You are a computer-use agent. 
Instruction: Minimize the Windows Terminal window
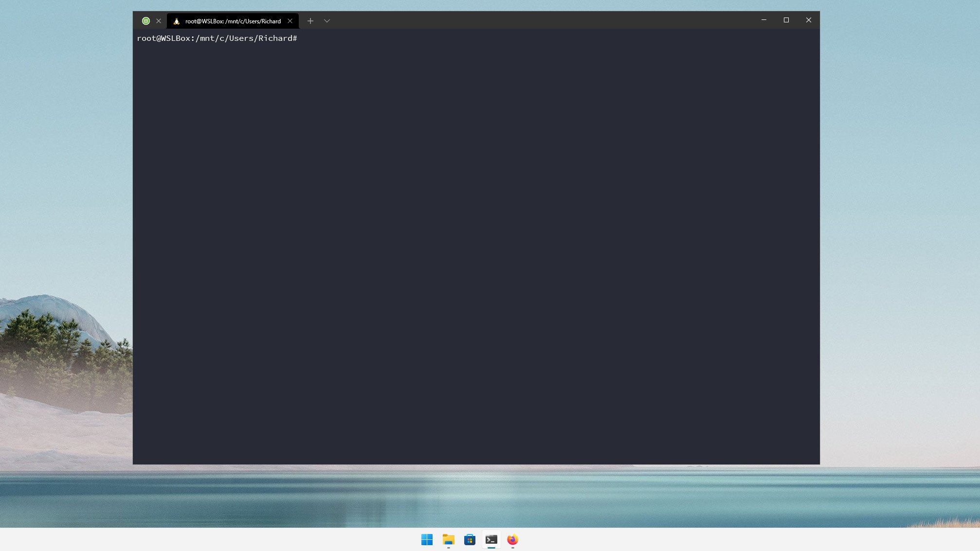coord(764,20)
